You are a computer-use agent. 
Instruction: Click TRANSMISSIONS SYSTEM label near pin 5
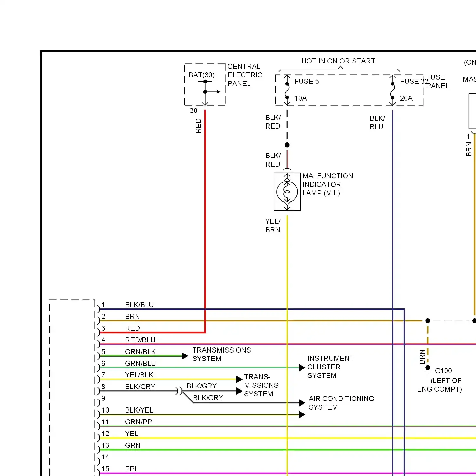point(221,354)
